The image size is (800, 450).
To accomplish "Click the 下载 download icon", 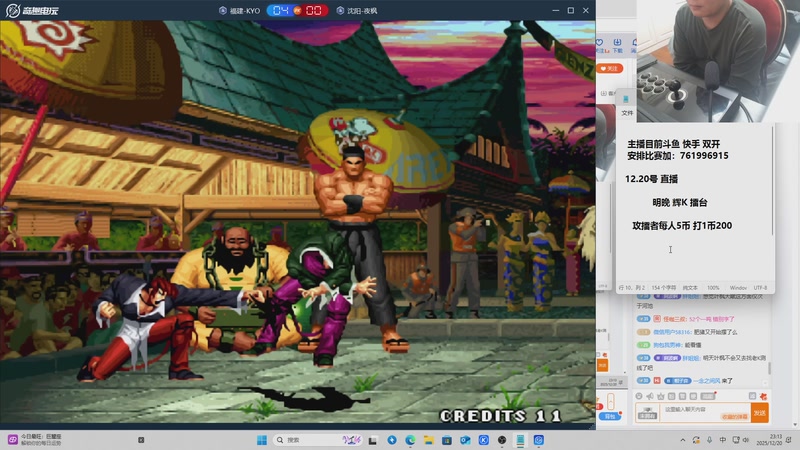I will (x=617, y=45).
